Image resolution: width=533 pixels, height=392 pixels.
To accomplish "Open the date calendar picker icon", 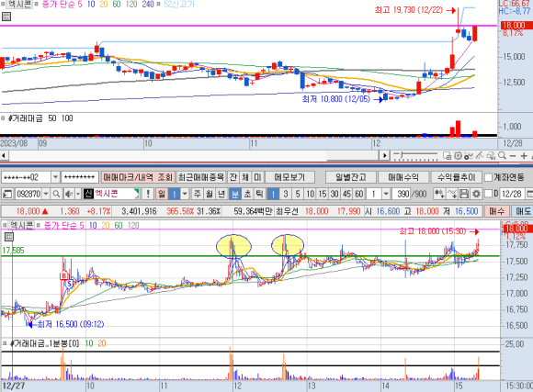I will pyautogui.click(x=529, y=194).
